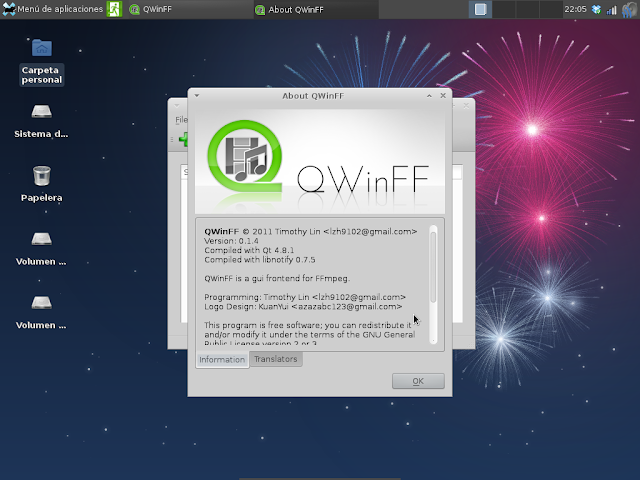Close the About QWinFF dialog with X

tap(443, 96)
